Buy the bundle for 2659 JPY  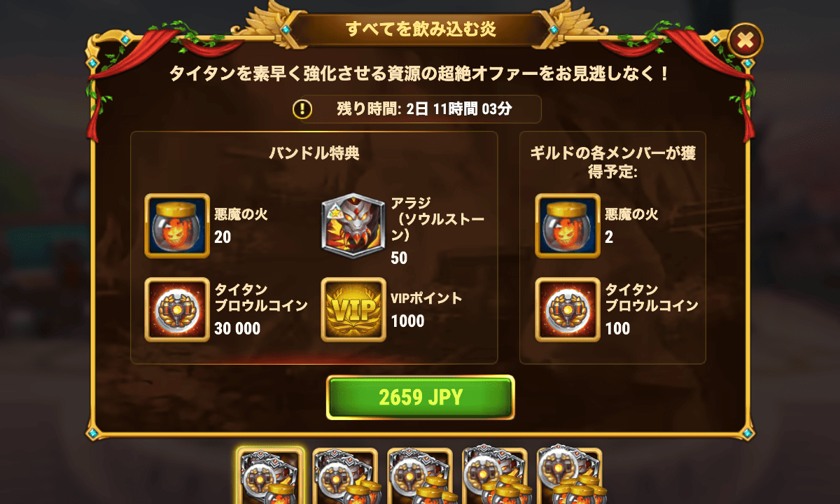[x=420, y=398]
